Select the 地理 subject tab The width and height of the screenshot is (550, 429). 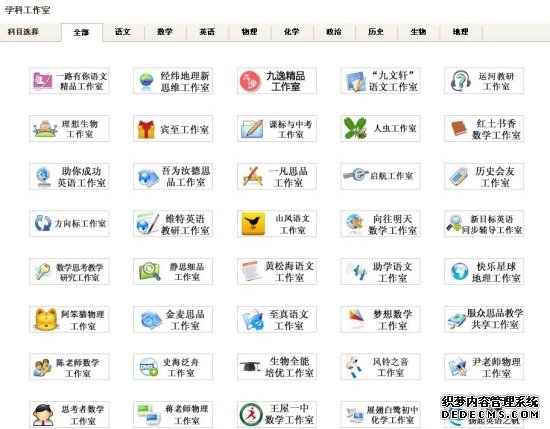[460, 32]
